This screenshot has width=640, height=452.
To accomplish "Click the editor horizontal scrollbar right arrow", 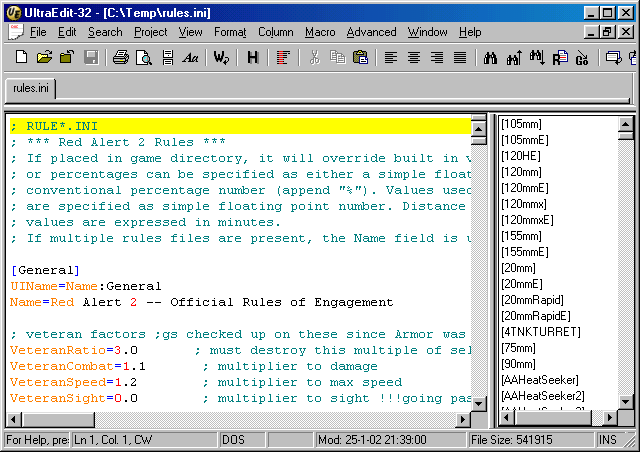I will click(x=479, y=419).
